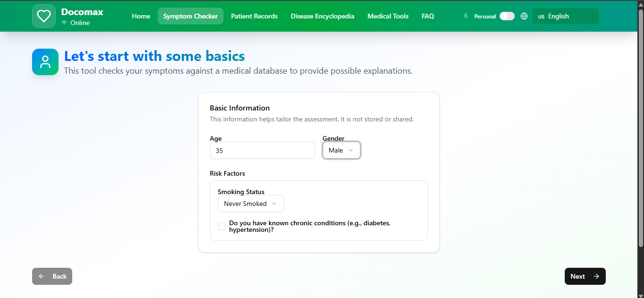
Task: Navigate to Medical Tools
Action: 388,16
